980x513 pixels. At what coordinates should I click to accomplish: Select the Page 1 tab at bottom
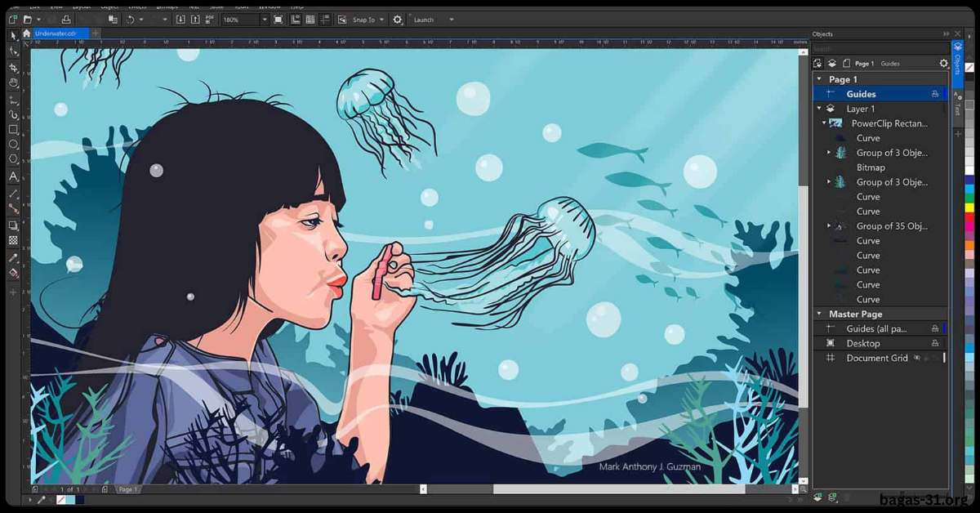pyautogui.click(x=127, y=489)
